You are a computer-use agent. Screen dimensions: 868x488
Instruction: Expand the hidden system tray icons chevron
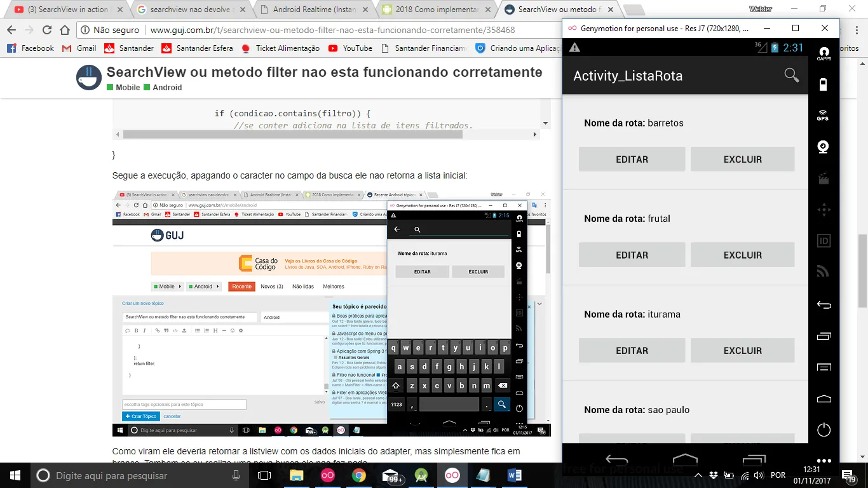coord(698,475)
